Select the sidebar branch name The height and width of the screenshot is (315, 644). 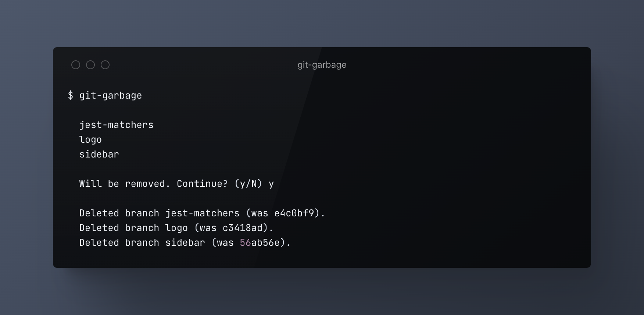point(99,154)
